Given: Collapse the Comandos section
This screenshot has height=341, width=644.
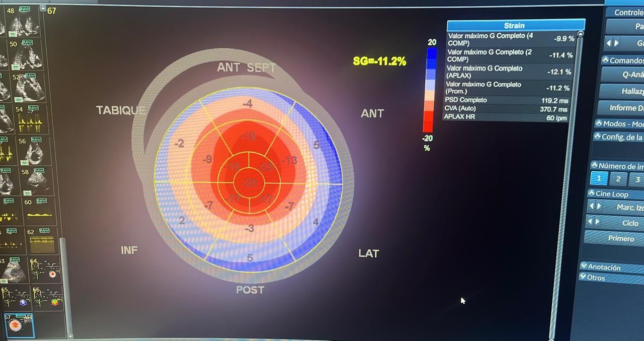Looking at the screenshot, I should pos(605,60).
